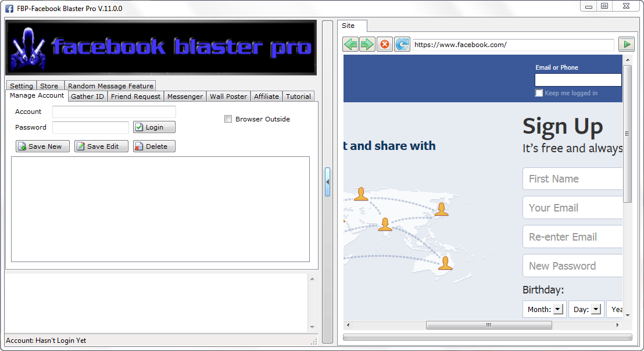Image resolution: width=644 pixels, height=351 pixels.
Task: Click the URL address bar
Action: 513,45
